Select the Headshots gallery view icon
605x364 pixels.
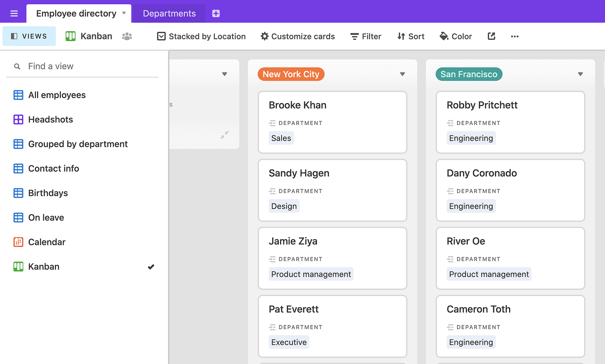click(x=18, y=120)
